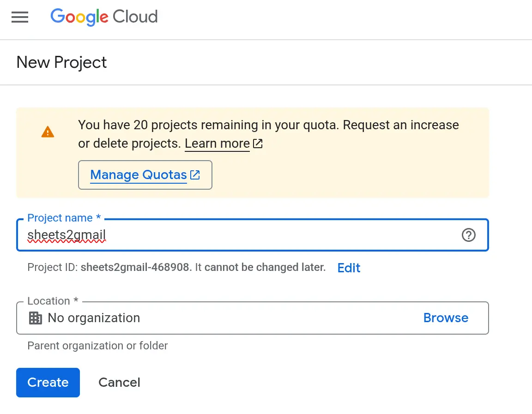Click the Project name field label
The image size is (532, 414).
coord(64,218)
